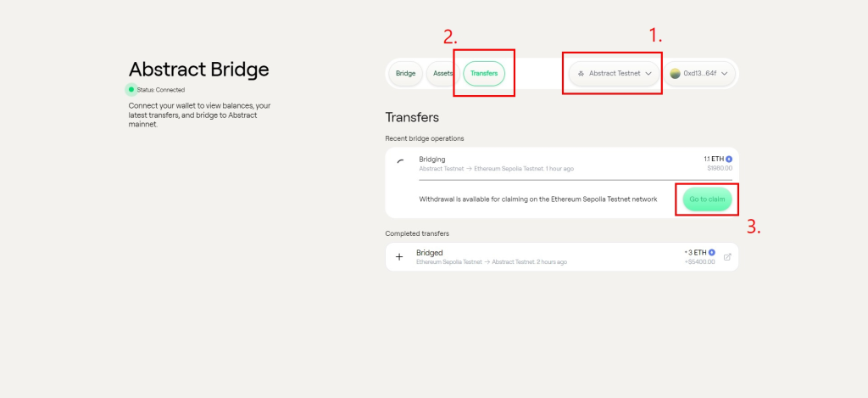The image size is (868, 398).
Task: Expand the Abstract Testnet network dropdown
Action: [615, 74]
